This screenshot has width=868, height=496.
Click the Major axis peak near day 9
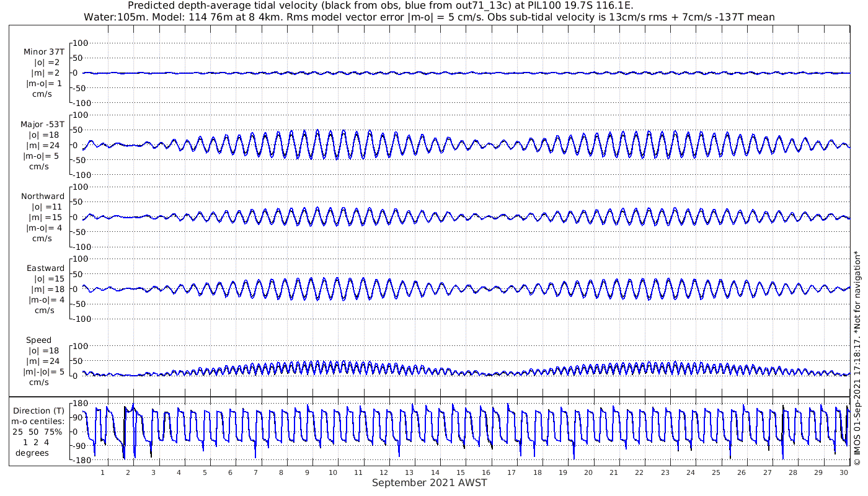[317, 131]
